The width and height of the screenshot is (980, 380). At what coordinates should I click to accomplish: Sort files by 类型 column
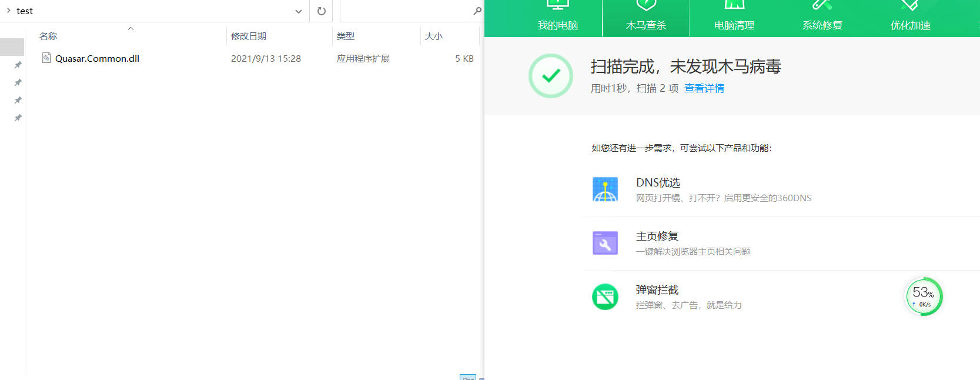point(346,36)
